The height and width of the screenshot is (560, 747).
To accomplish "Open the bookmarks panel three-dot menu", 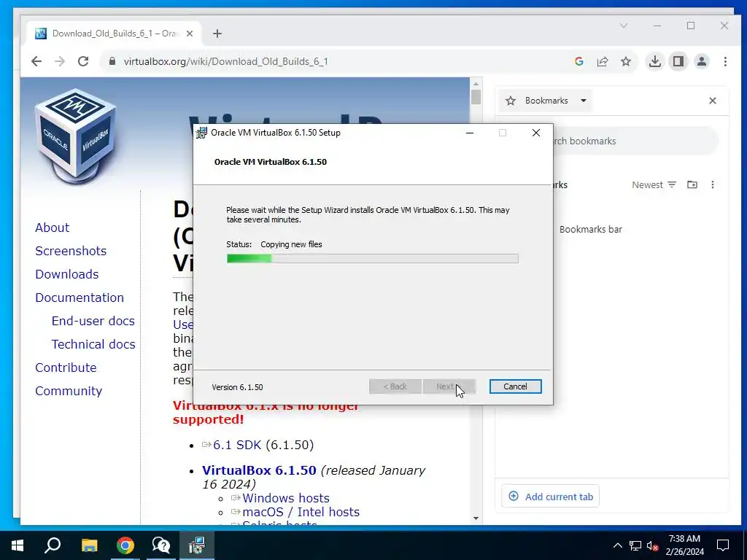I will (713, 184).
